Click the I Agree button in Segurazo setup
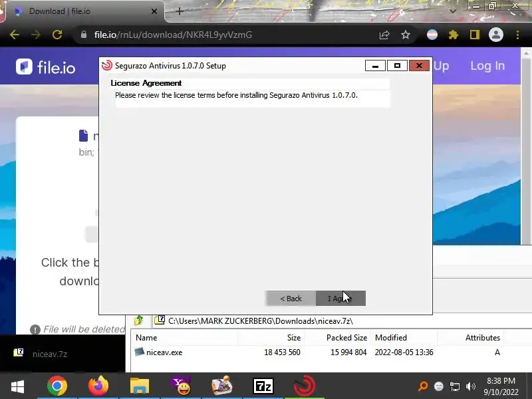 point(340,299)
